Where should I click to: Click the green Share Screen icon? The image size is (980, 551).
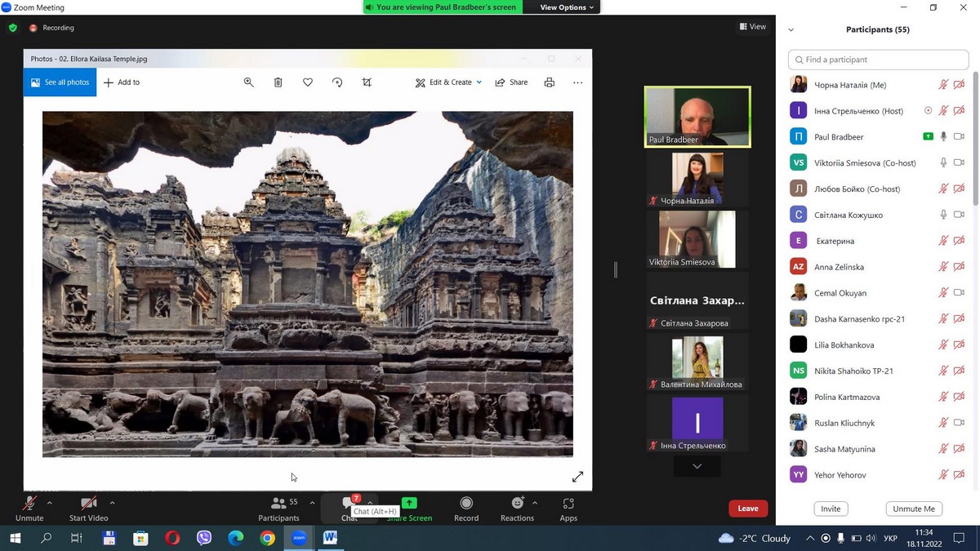pos(409,503)
